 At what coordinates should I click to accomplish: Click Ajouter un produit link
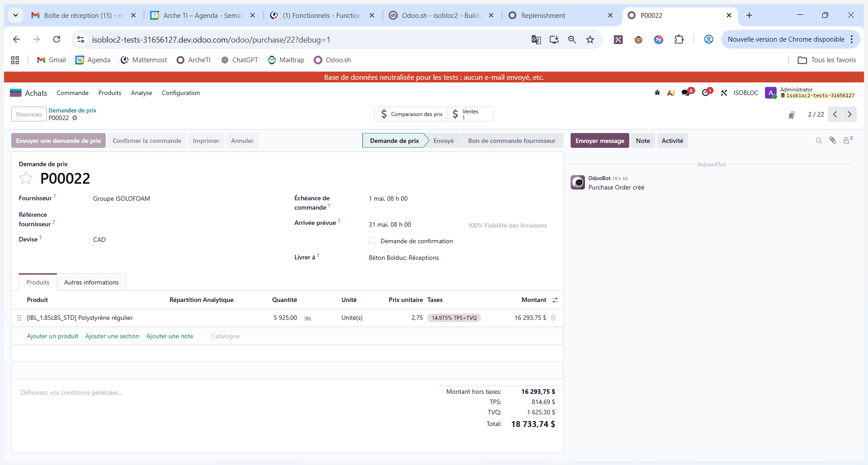coord(52,336)
